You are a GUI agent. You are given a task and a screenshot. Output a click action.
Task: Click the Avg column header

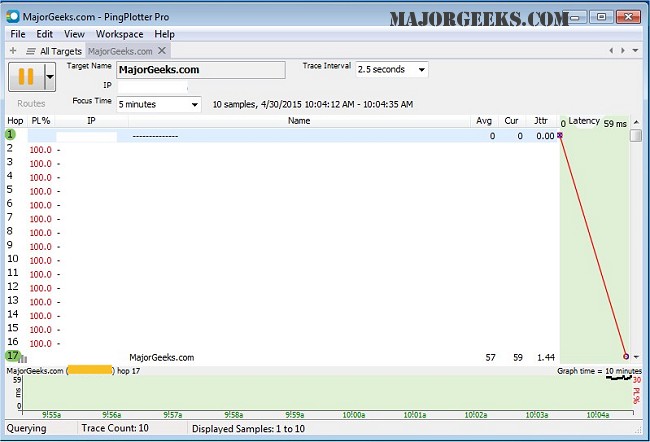coord(484,121)
